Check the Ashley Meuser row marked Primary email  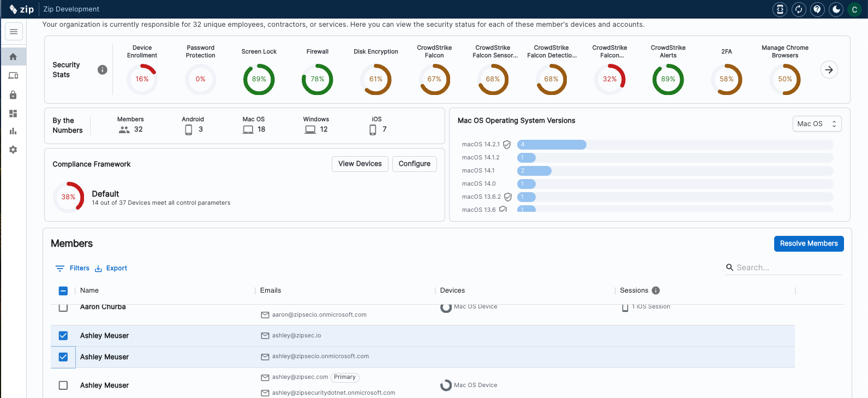click(x=63, y=385)
